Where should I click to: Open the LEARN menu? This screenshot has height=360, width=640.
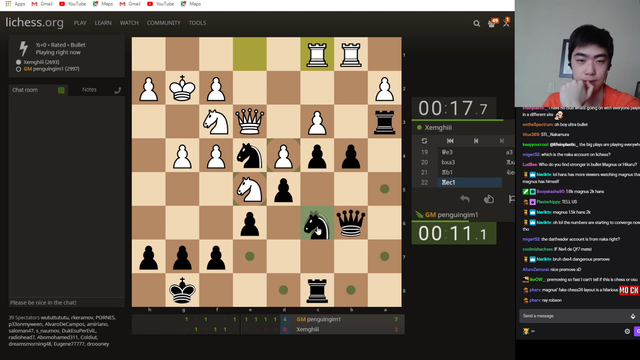click(103, 23)
